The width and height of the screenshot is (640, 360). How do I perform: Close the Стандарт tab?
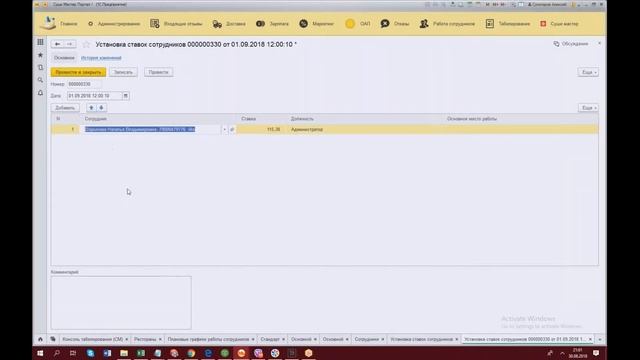(x=283, y=340)
